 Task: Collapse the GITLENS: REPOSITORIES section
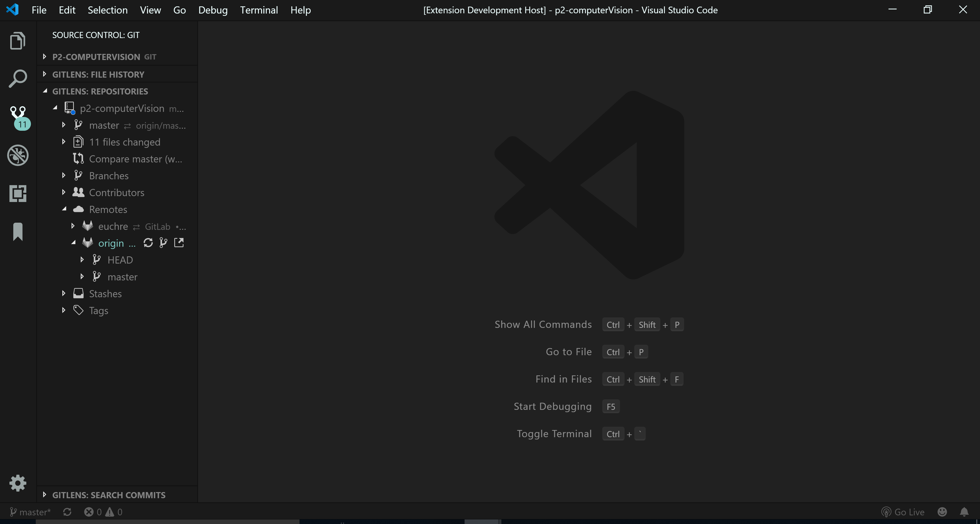pyautogui.click(x=45, y=91)
